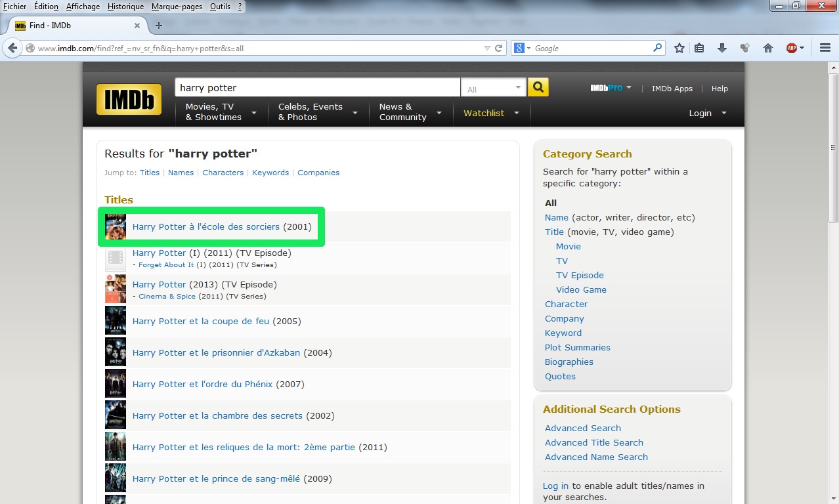Open the All search category dropdown

point(494,88)
